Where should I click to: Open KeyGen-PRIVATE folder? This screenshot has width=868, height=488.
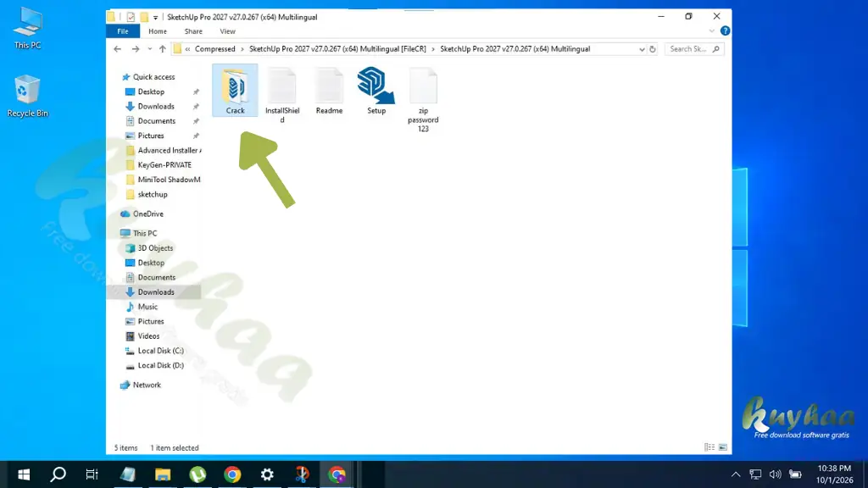(x=159, y=165)
